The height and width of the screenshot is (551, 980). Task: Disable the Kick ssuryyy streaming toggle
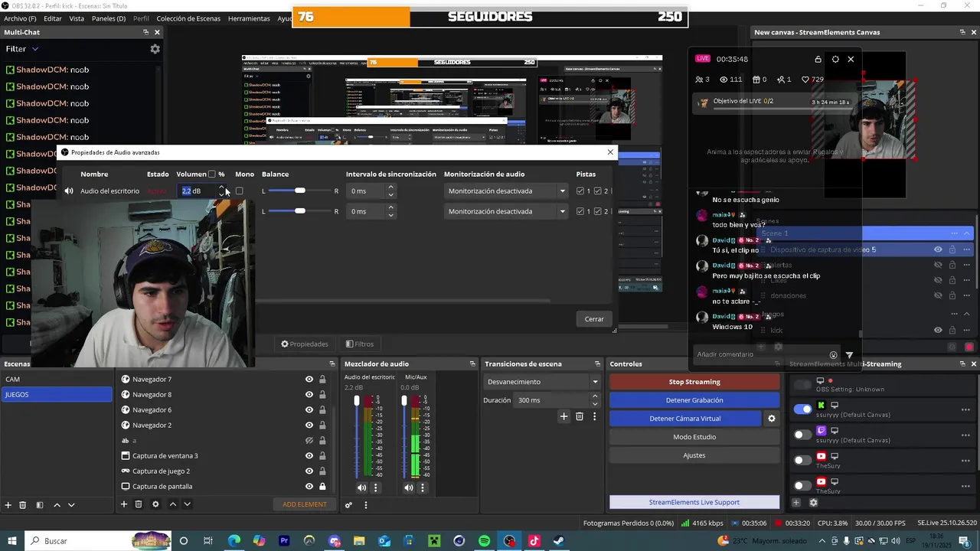click(802, 409)
